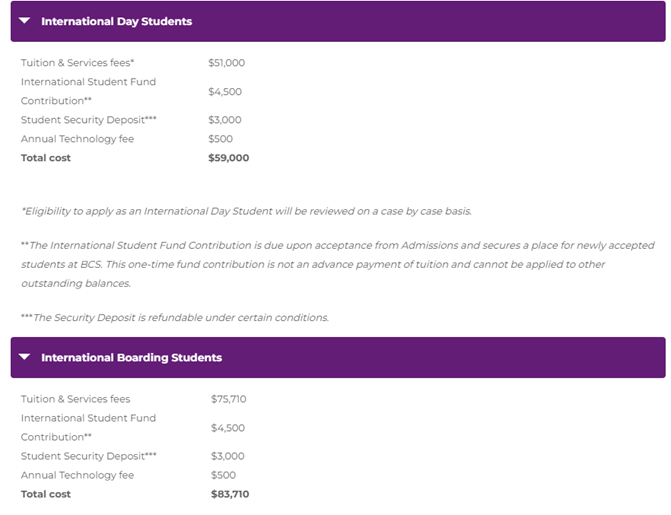Select the Day Students $59,000 total cost
Image resolution: width=671 pixels, height=515 pixels.
click(x=229, y=158)
